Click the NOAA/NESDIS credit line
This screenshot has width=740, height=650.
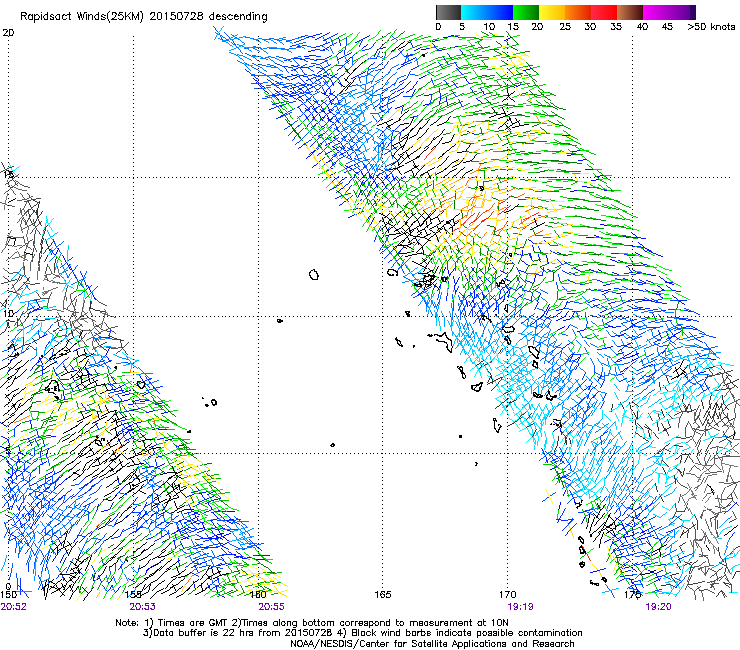coord(433,644)
